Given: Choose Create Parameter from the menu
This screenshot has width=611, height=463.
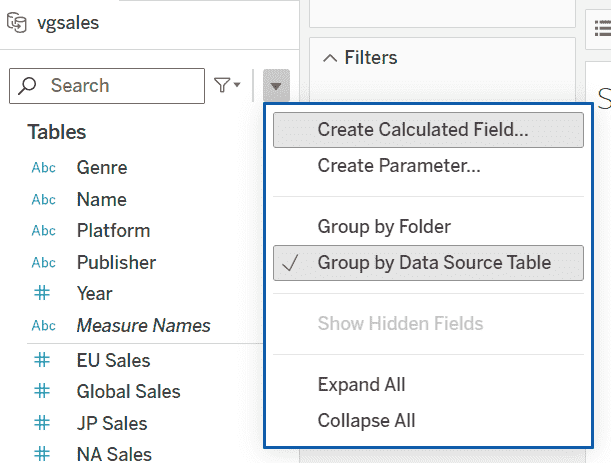Looking at the screenshot, I should click(x=399, y=166).
